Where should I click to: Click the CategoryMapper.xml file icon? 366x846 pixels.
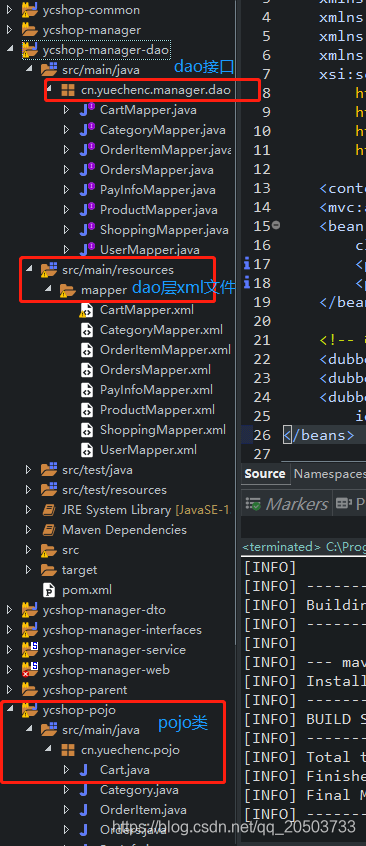(86, 330)
